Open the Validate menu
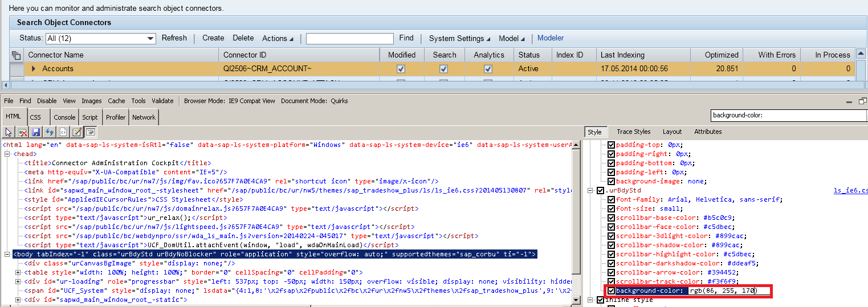The width and height of the screenshot is (868, 307). 162,101
